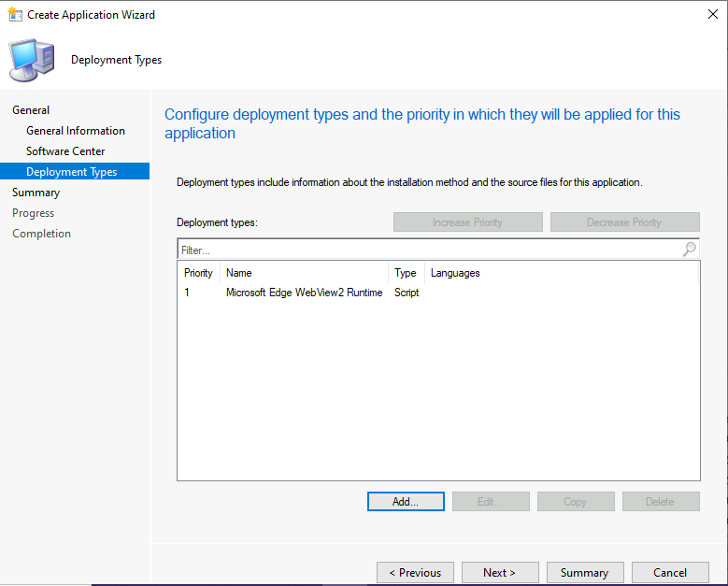Jump to Summary in the left navigation
728x586 pixels.
[36, 193]
